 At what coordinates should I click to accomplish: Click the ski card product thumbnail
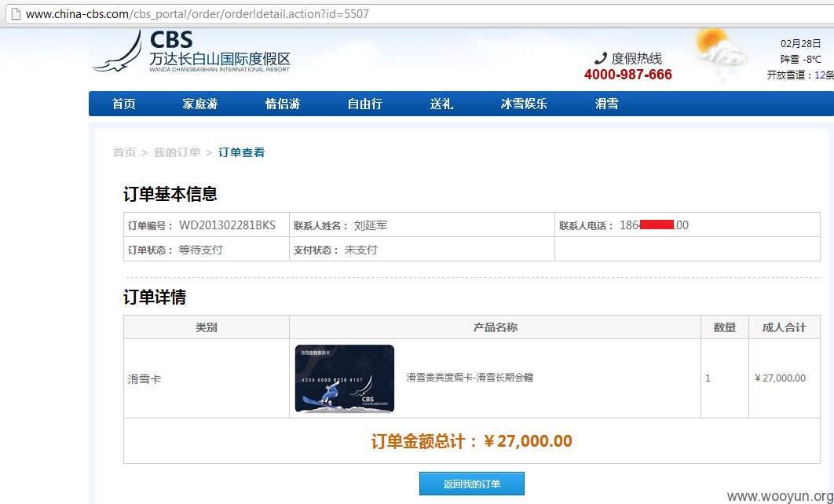pos(345,378)
